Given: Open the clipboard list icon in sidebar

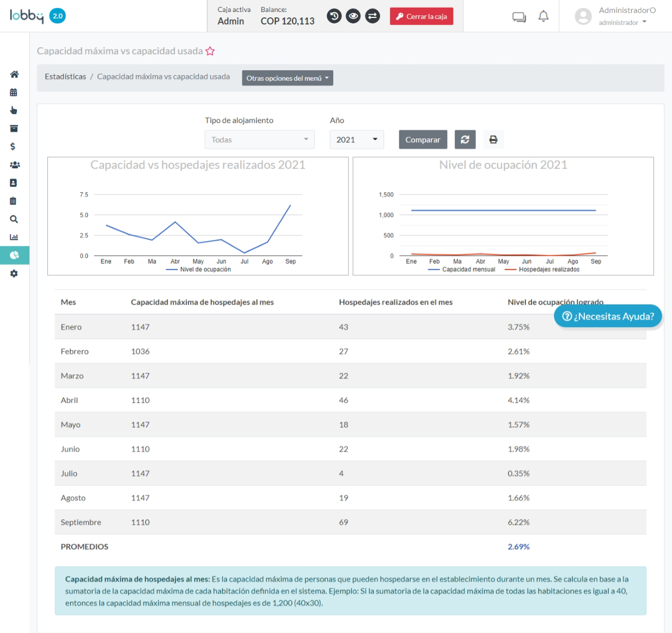Looking at the screenshot, I should point(13,201).
